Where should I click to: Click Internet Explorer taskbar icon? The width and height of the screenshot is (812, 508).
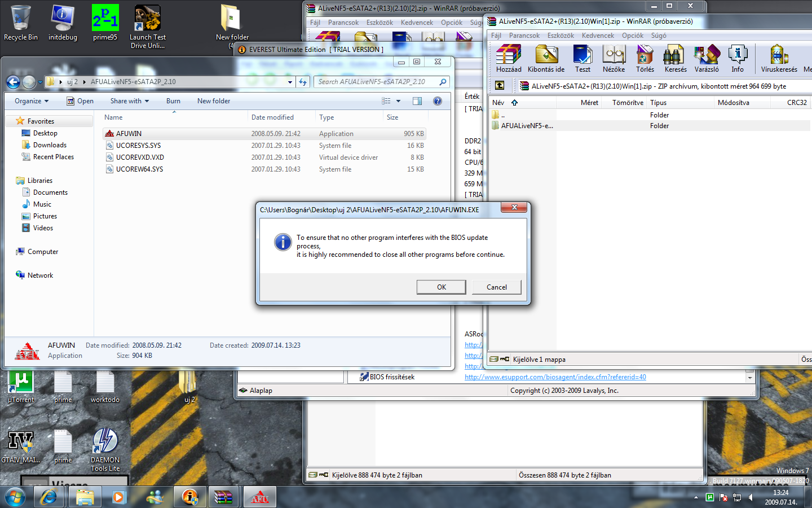[49, 497]
